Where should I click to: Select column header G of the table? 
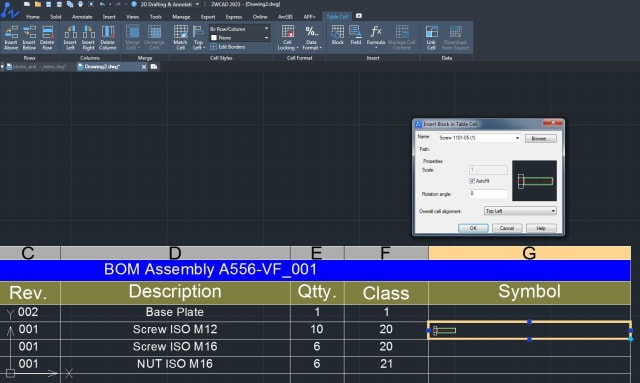[x=529, y=253]
